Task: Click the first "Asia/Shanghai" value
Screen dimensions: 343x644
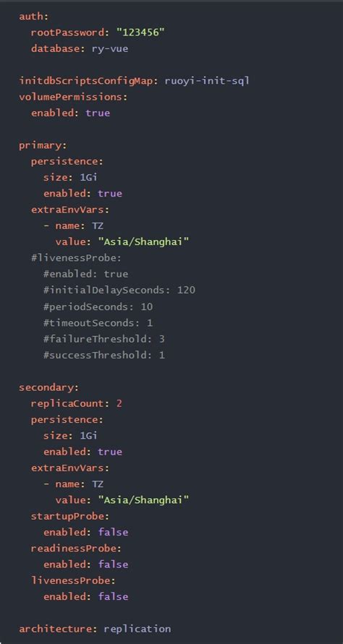Action: [x=143, y=242]
